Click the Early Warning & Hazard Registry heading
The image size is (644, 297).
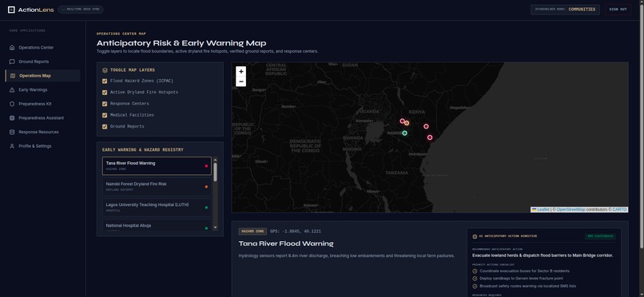tap(143, 150)
